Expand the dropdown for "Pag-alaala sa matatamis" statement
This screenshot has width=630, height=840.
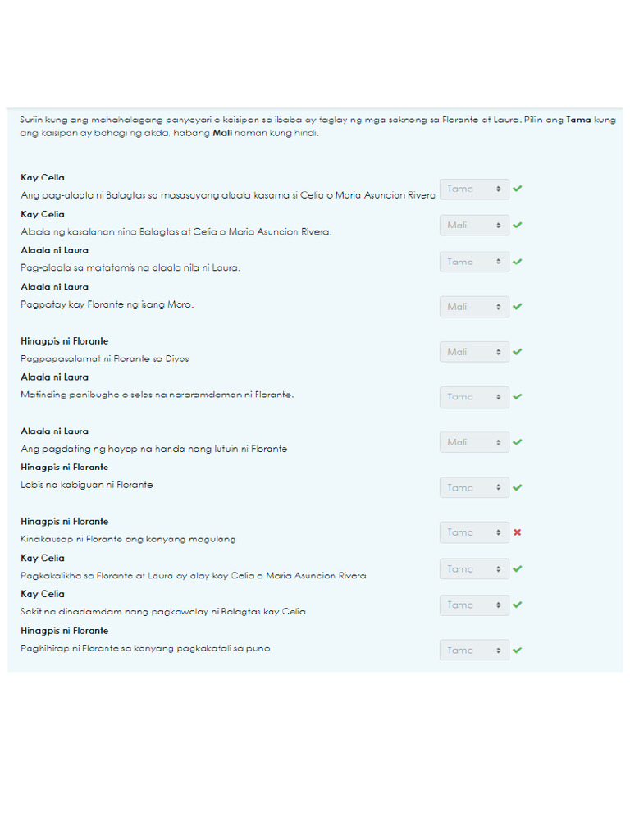(x=474, y=262)
